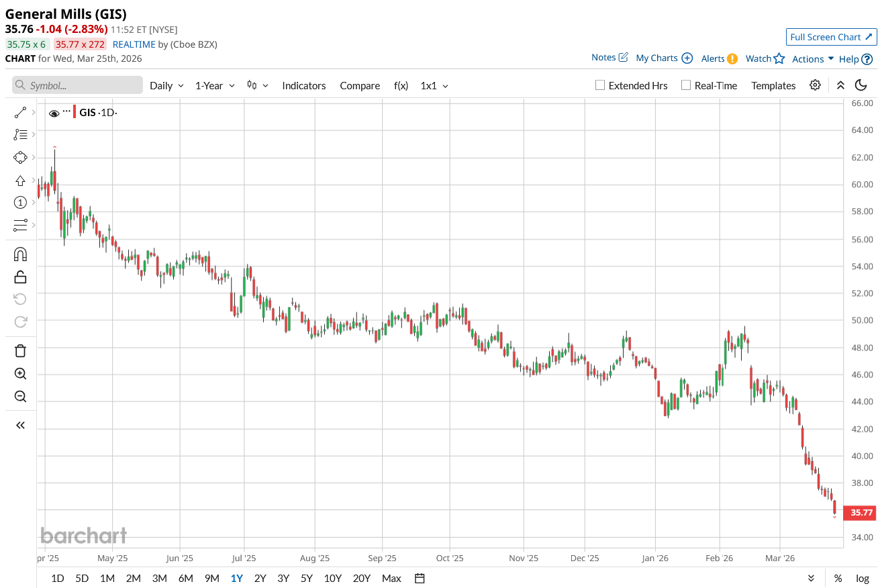The height and width of the screenshot is (588, 878).
Task: Select the 1D time range
Action: [58, 578]
